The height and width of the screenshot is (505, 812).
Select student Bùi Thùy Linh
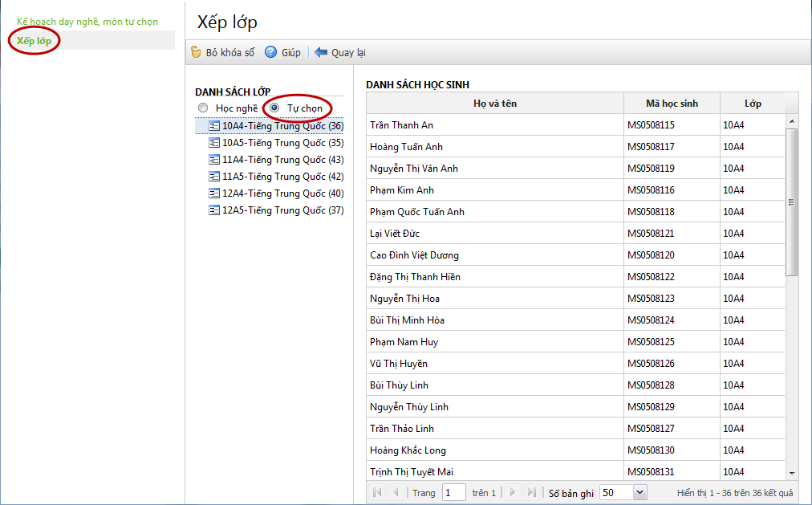pos(399,385)
